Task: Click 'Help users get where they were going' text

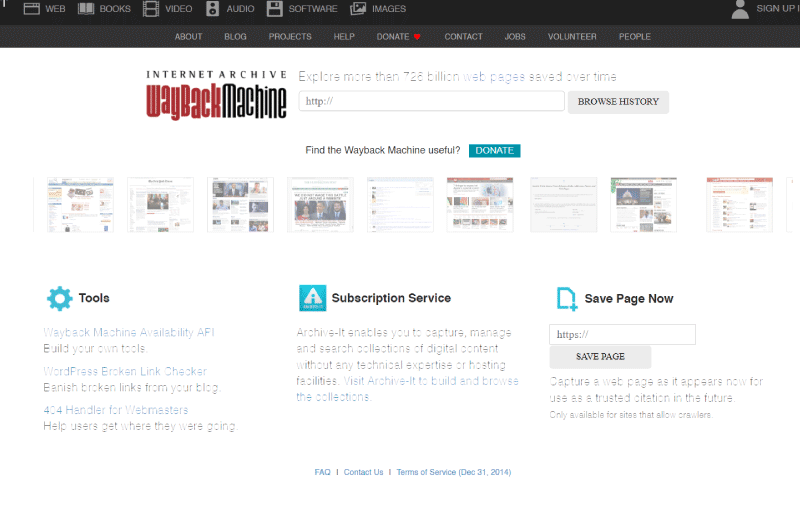Action: [x=140, y=426]
